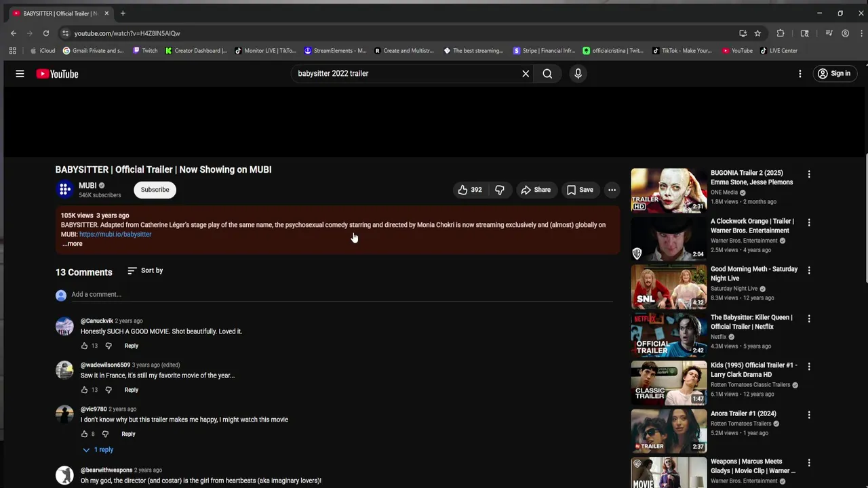The height and width of the screenshot is (488, 868).
Task: Bookmark this page with the star icon
Action: [x=757, y=33]
